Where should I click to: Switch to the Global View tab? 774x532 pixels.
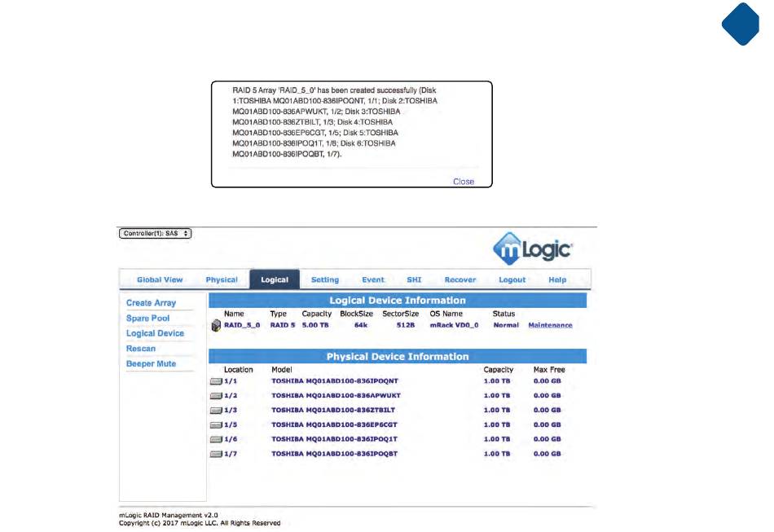(x=160, y=279)
